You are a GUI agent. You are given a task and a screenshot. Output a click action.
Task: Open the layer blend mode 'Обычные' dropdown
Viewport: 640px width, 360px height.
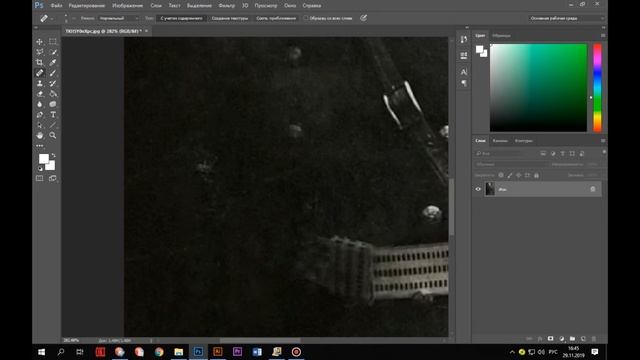pos(511,164)
